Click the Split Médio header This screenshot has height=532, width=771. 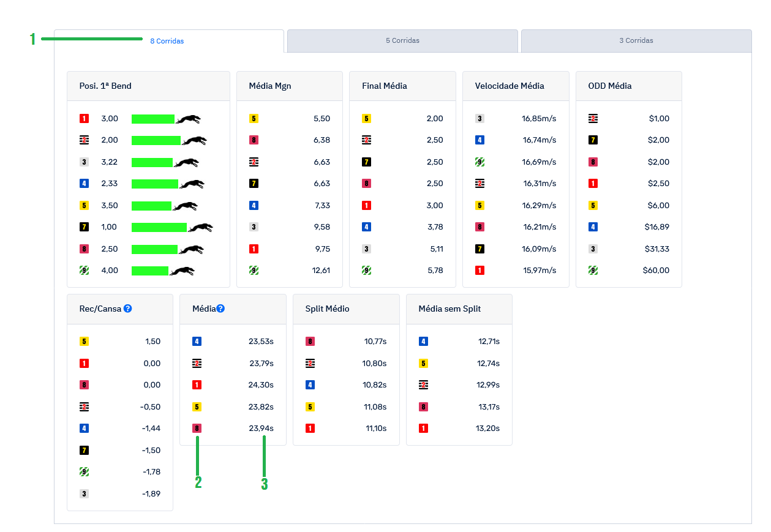328,309
